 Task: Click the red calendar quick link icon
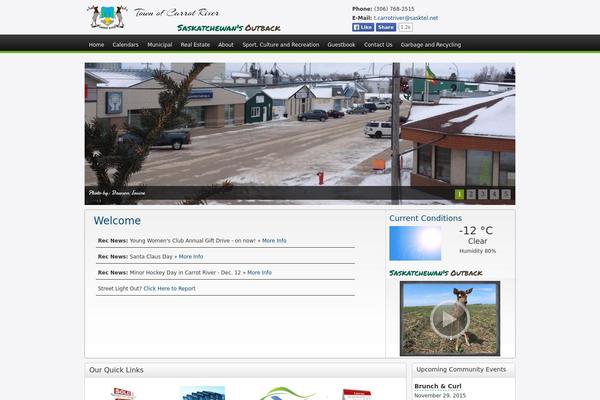pyautogui.click(x=357, y=394)
